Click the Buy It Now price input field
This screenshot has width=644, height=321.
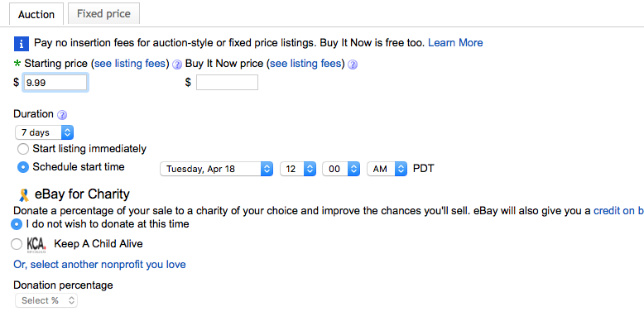point(227,83)
